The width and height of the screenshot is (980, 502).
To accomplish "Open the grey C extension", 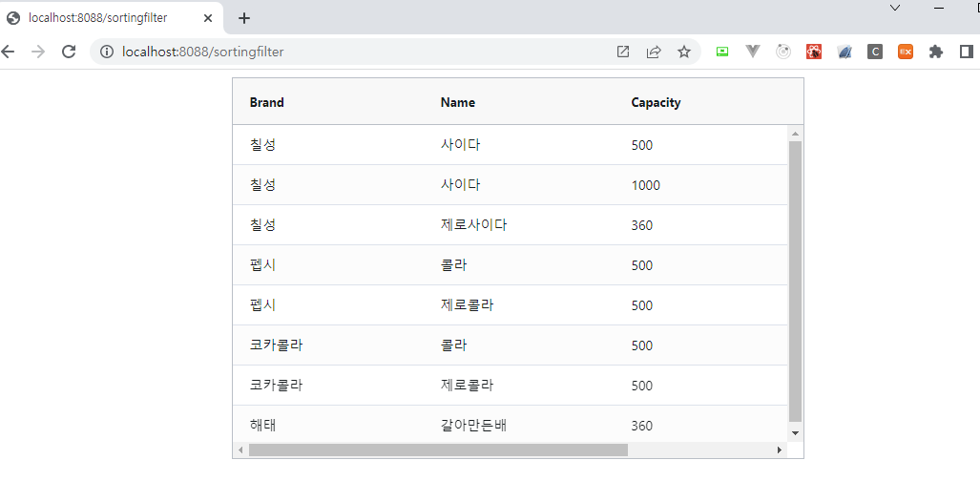I will point(875,52).
